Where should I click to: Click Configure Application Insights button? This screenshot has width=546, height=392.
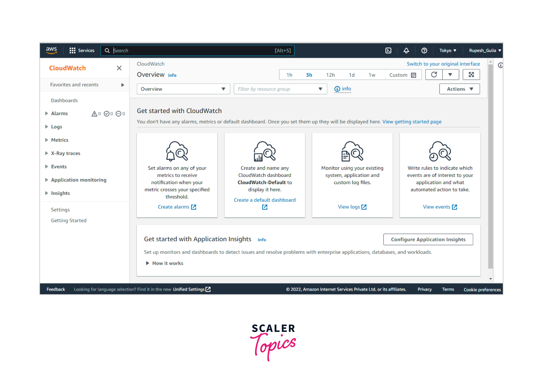tap(428, 240)
